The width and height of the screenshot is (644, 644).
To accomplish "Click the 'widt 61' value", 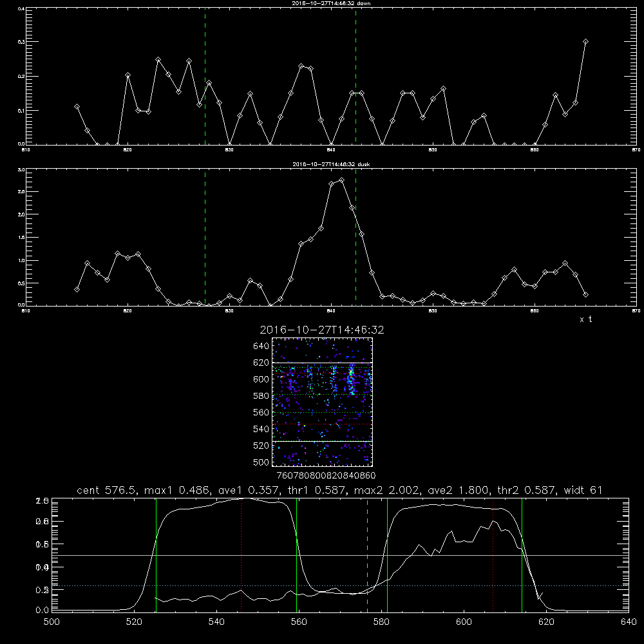I will pyautogui.click(x=583, y=490).
